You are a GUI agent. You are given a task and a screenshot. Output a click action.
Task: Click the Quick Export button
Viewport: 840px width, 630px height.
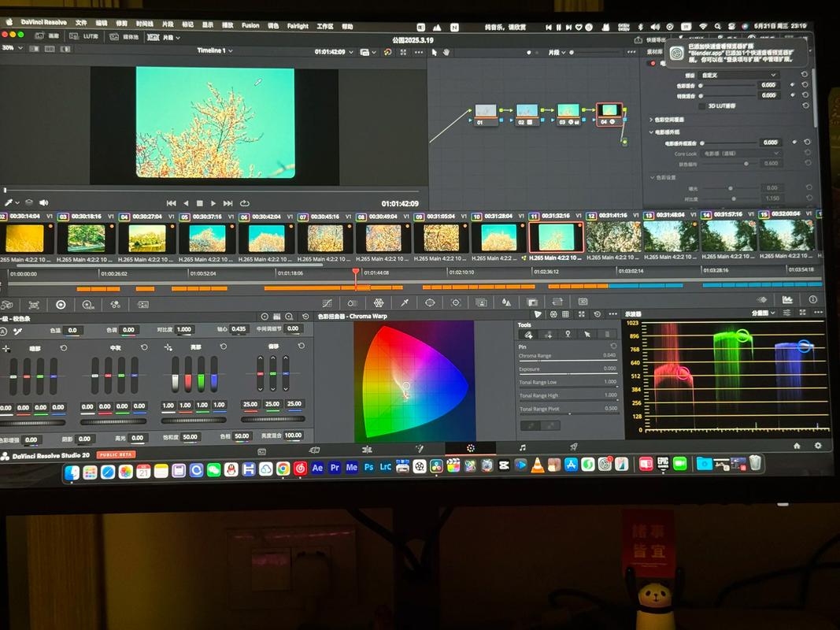point(649,40)
